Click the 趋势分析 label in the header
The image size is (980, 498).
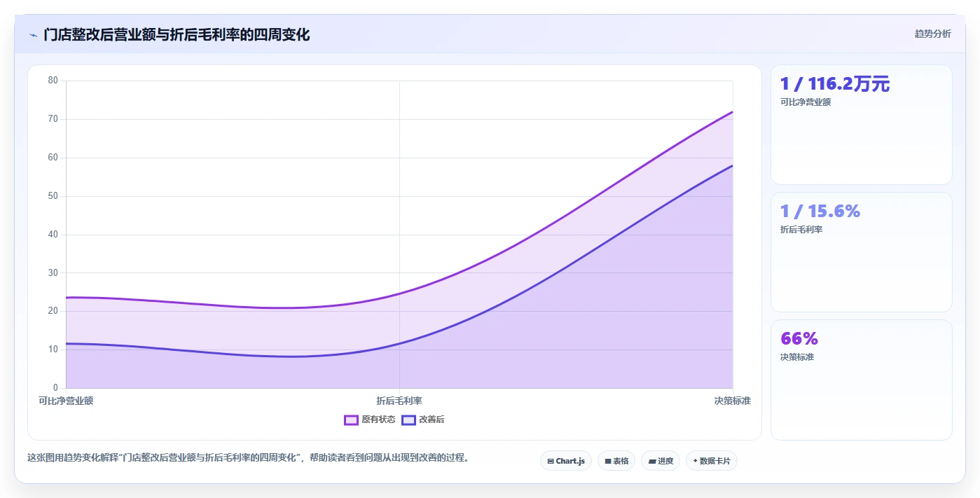coord(932,34)
